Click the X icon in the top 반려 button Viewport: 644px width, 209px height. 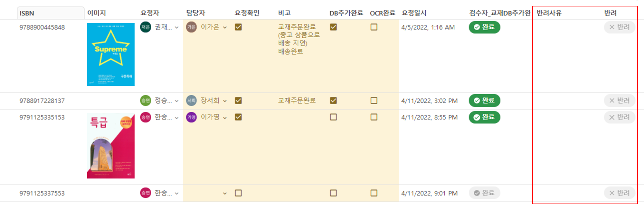611,27
